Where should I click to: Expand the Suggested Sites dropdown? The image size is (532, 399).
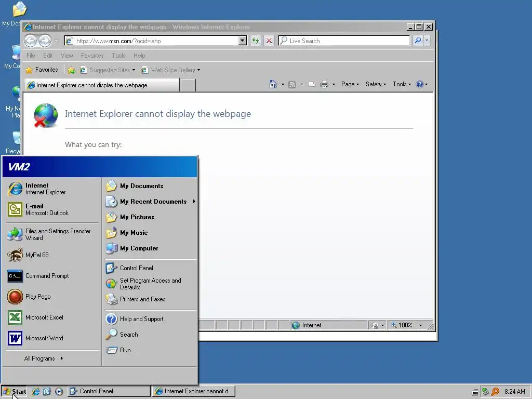[x=134, y=70]
